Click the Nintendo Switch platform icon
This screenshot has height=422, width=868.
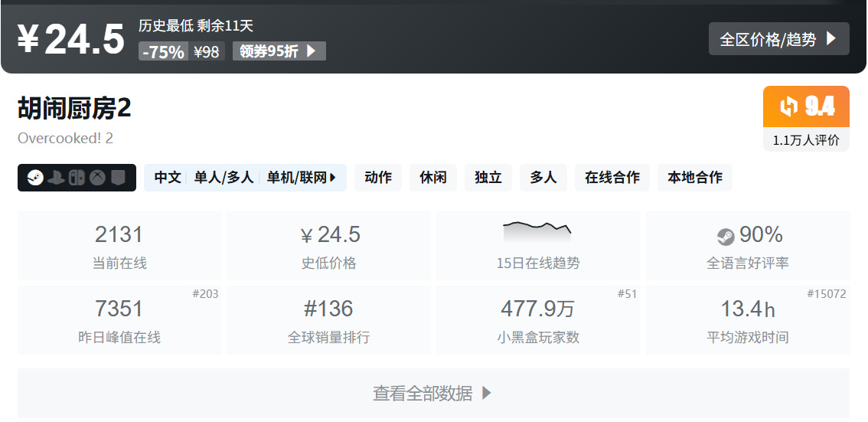click(77, 178)
